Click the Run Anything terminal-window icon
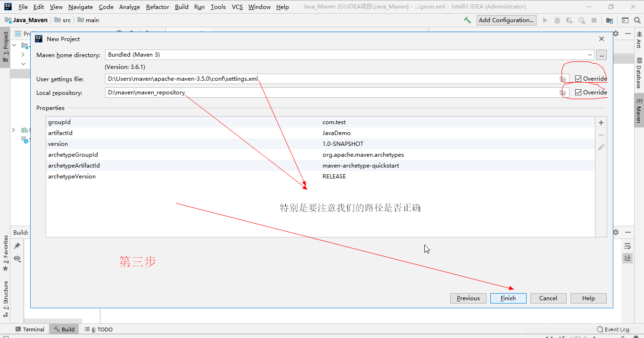644x338 pixels. tap(625, 20)
